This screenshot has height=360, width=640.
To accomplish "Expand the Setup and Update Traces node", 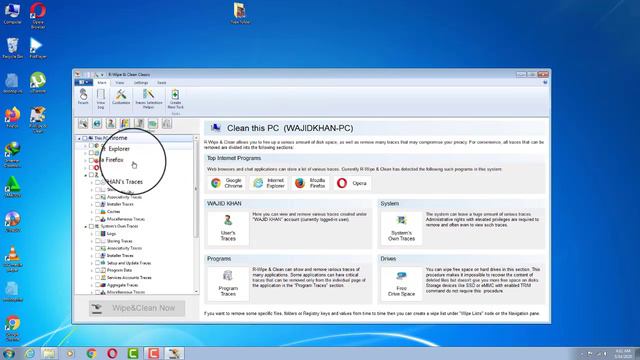I will point(92,263).
